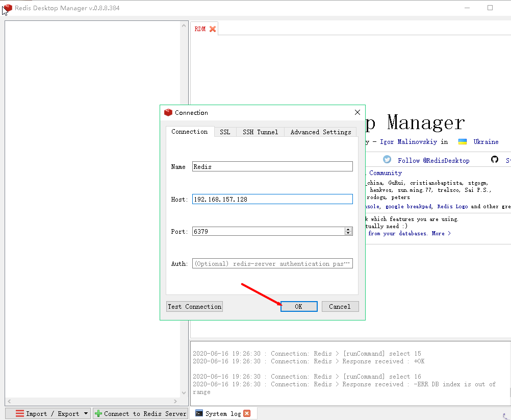Switch to the SSL tab
The height and width of the screenshot is (420, 511).
click(225, 132)
